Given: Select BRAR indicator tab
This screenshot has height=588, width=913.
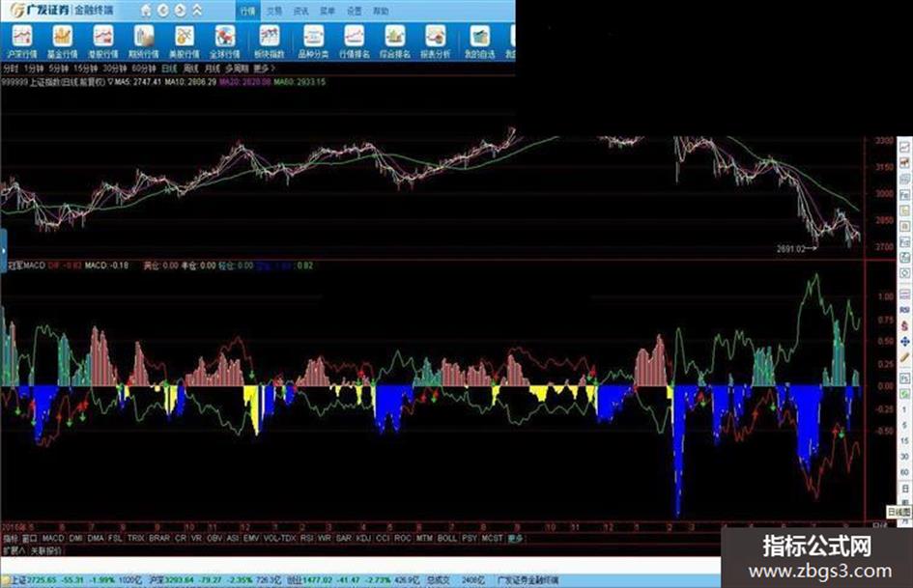Looking at the screenshot, I should click(159, 539).
